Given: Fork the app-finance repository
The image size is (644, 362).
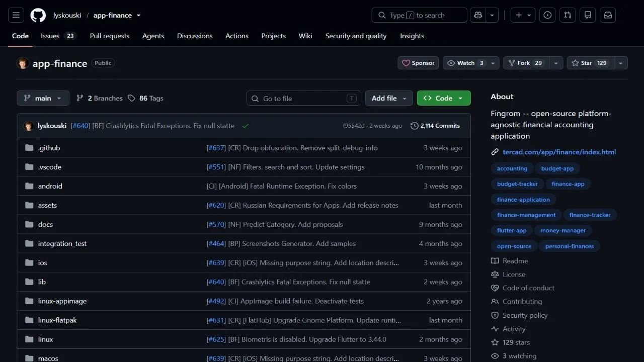Looking at the screenshot, I should point(526,63).
